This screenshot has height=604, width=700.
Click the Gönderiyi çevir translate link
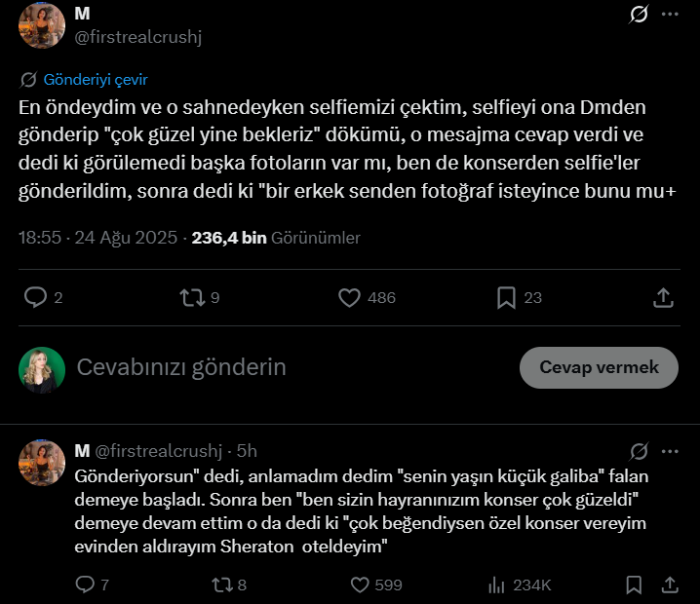[95, 80]
